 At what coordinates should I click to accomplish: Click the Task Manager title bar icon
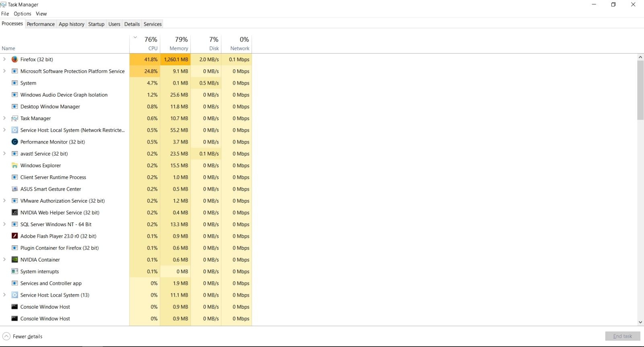[x=3, y=4]
